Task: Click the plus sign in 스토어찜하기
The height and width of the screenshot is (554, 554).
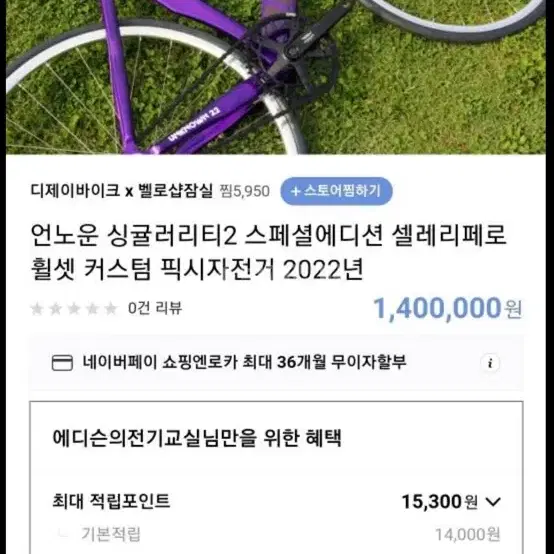Action: click(x=295, y=191)
